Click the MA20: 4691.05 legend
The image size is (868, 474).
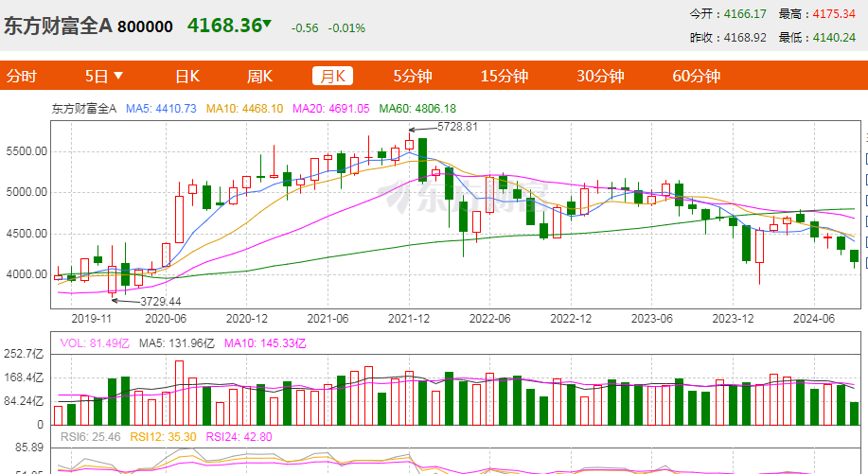click(x=331, y=109)
